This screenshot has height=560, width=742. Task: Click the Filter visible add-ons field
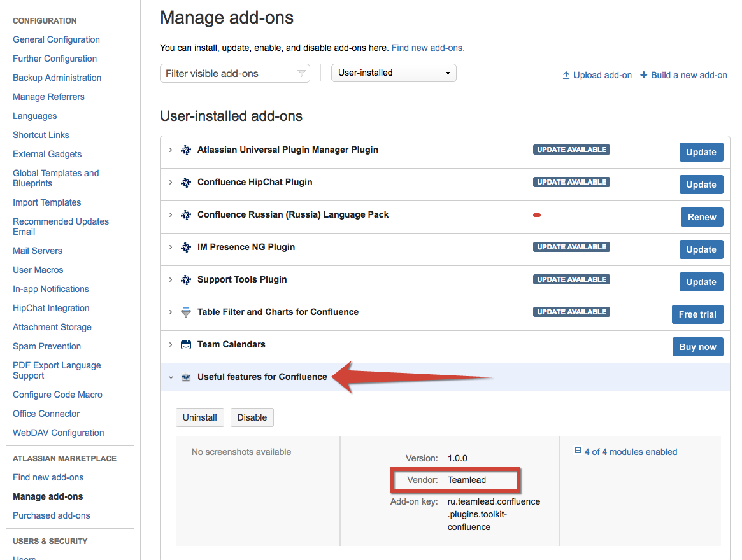click(x=229, y=74)
